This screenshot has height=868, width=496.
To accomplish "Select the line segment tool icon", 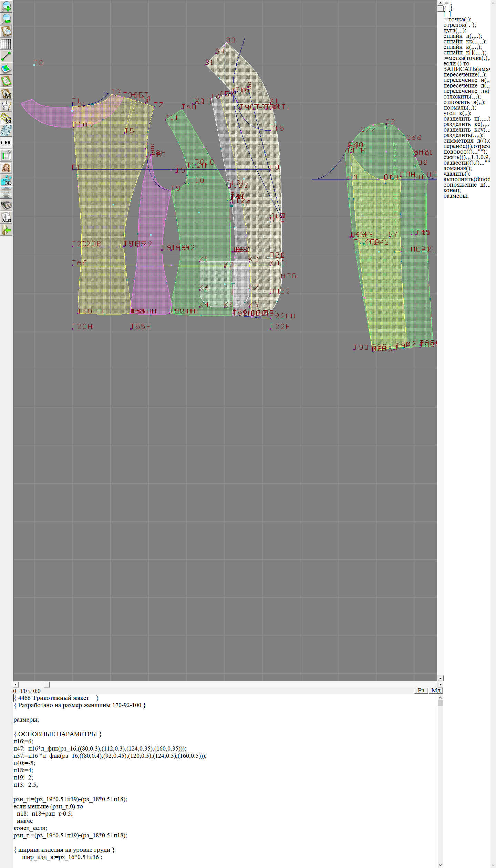I will point(6,56).
